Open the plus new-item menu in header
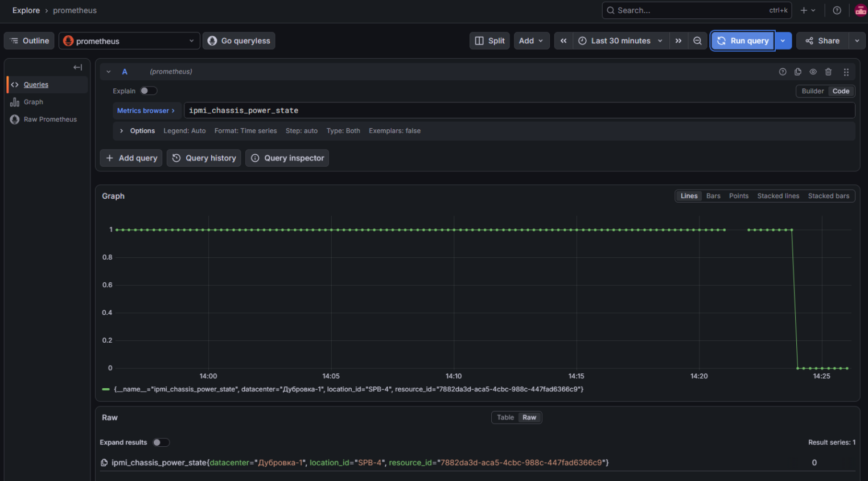 (808, 10)
